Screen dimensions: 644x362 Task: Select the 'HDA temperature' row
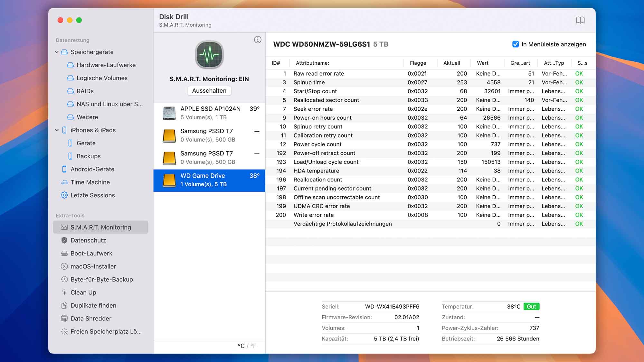(x=430, y=171)
